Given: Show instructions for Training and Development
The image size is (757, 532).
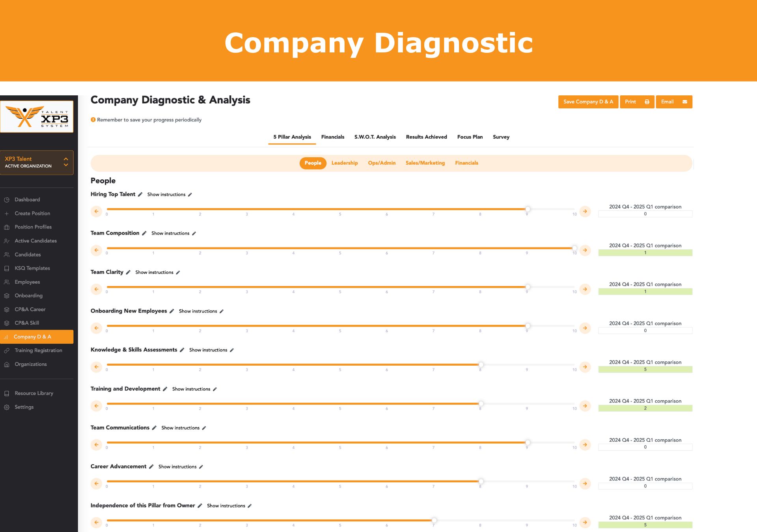Looking at the screenshot, I should [191, 389].
